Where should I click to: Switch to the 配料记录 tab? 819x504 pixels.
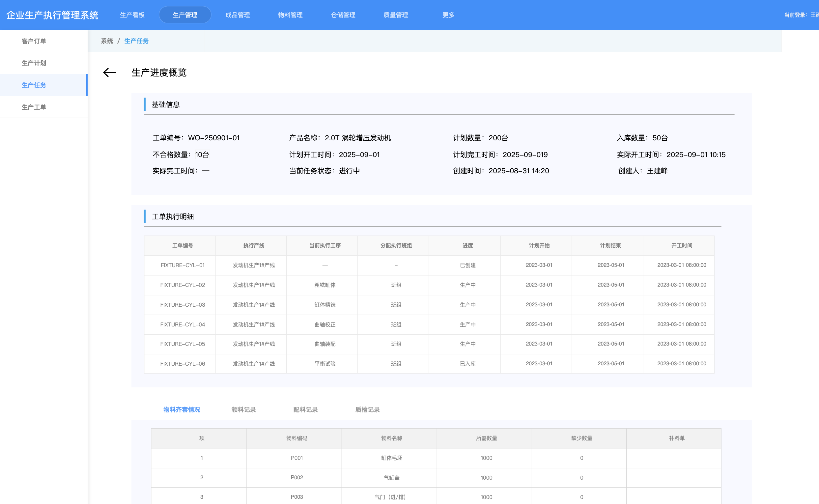(x=306, y=410)
